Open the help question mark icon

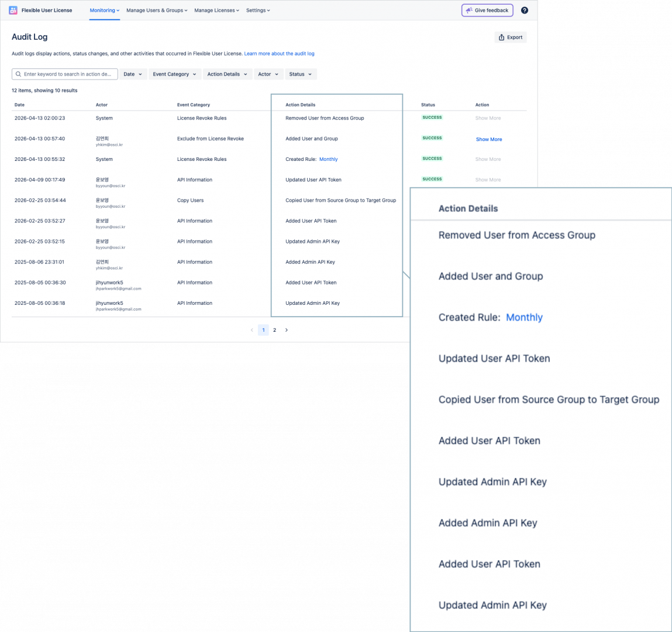(x=524, y=11)
